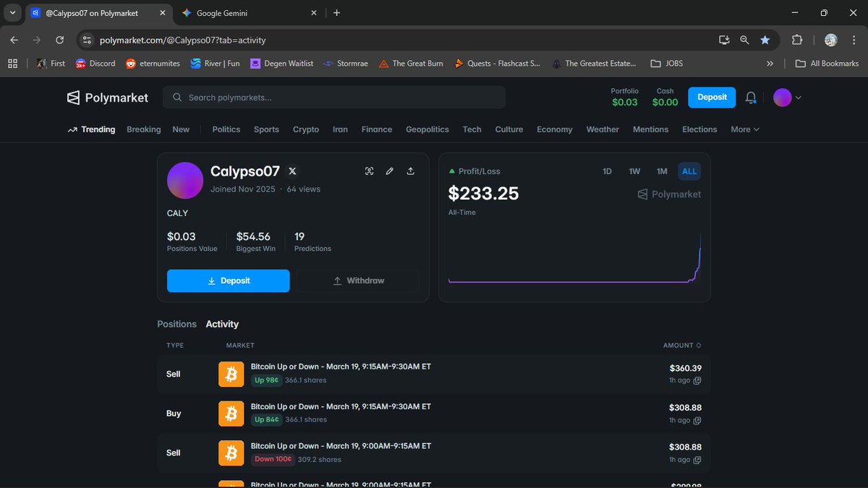
Task: Open the Trending category
Action: 91,129
